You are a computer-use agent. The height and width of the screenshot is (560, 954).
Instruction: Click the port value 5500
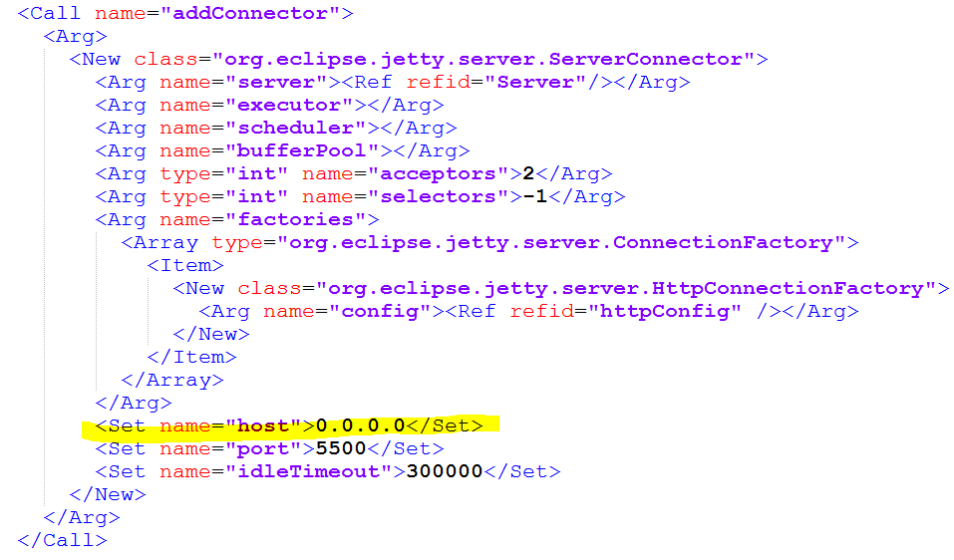pyautogui.click(x=341, y=448)
